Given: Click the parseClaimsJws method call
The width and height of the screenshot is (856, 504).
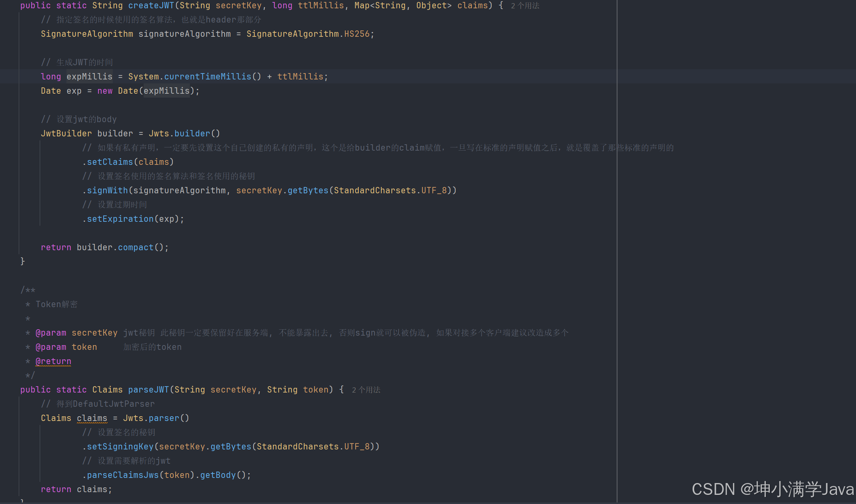Looking at the screenshot, I should (123, 475).
